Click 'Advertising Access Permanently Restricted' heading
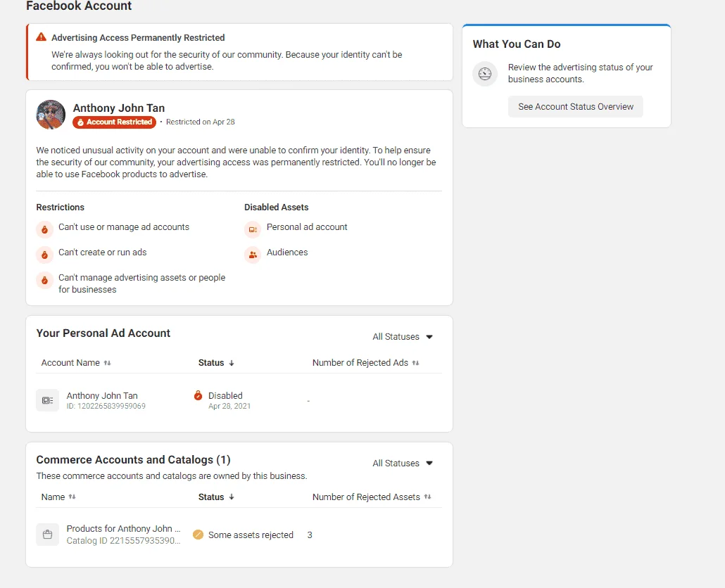The height and width of the screenshot is (588, 725). pos(138,37)
